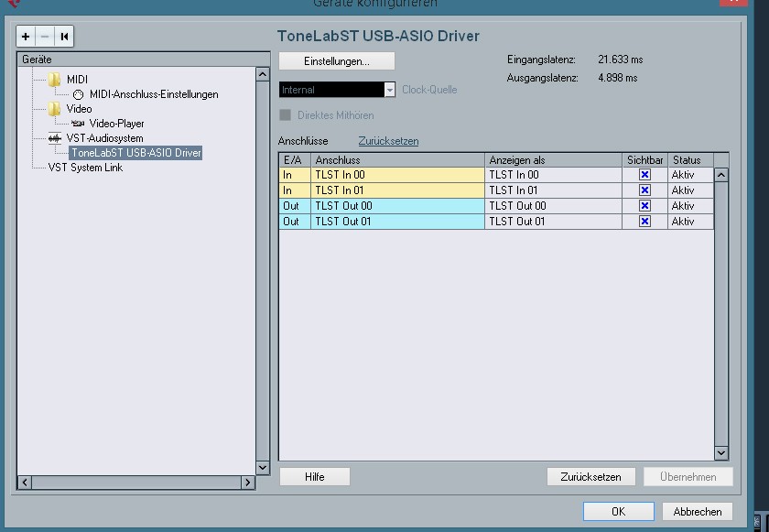Click the VST-Audiosystem waveform icon

(x=54, y=138)
